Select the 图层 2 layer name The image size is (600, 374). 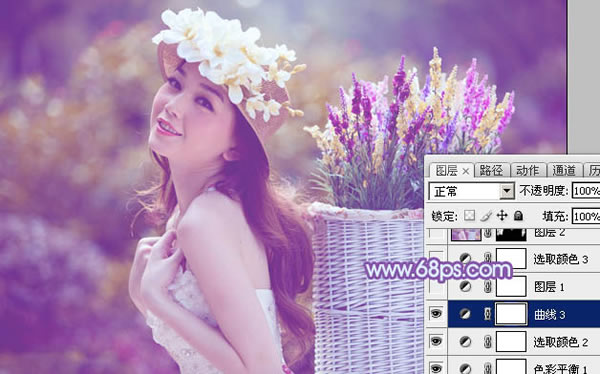coord(549,232)
